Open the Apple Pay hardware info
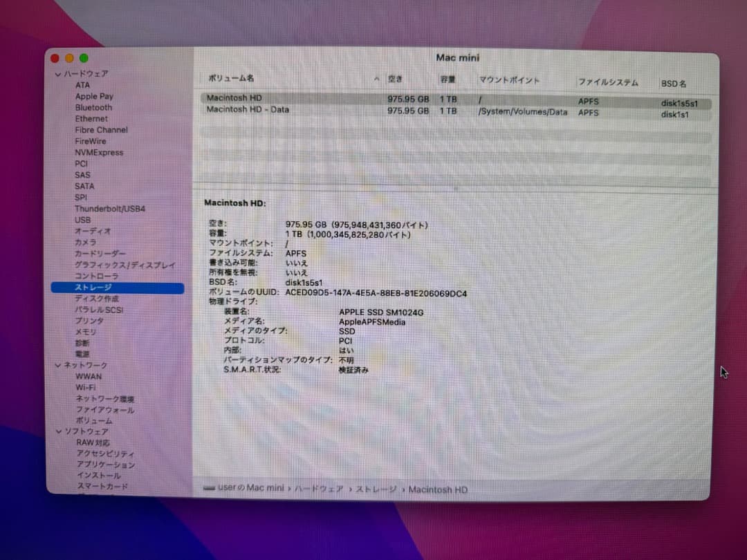Screen dimensions: 747x560 (x=94, y=96)
